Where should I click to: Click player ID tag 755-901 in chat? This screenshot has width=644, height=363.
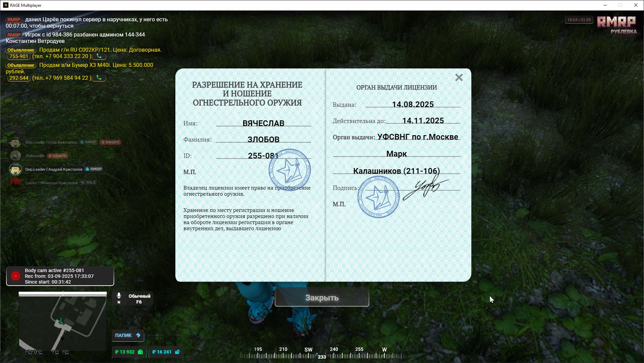pyautogui.click(x=19, y=56)
